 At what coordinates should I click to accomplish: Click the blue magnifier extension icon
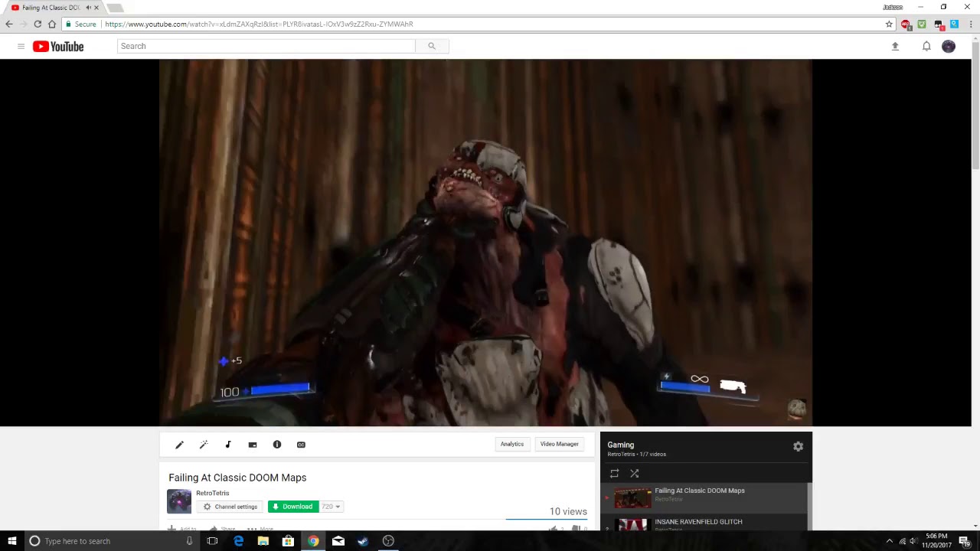[954, 24]
